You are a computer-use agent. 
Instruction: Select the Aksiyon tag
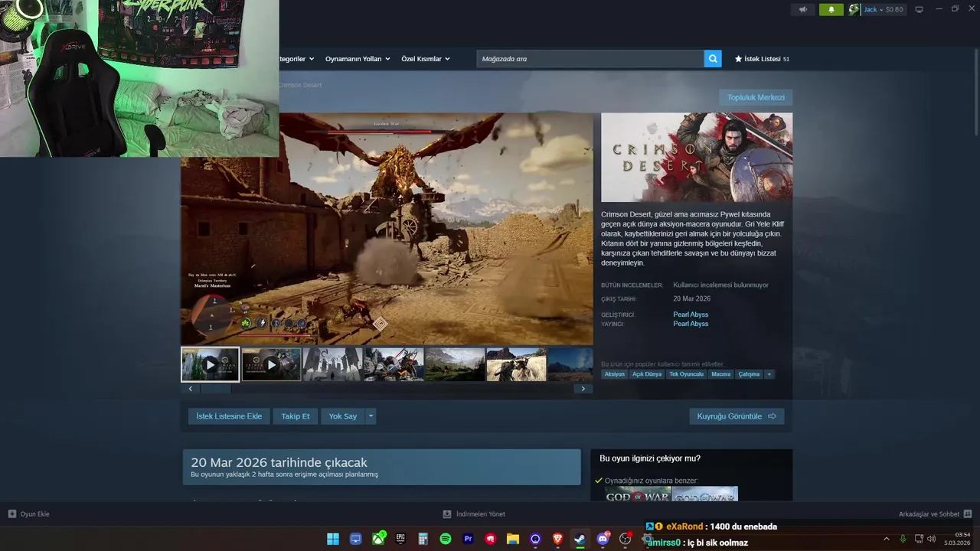pos(614,374)
